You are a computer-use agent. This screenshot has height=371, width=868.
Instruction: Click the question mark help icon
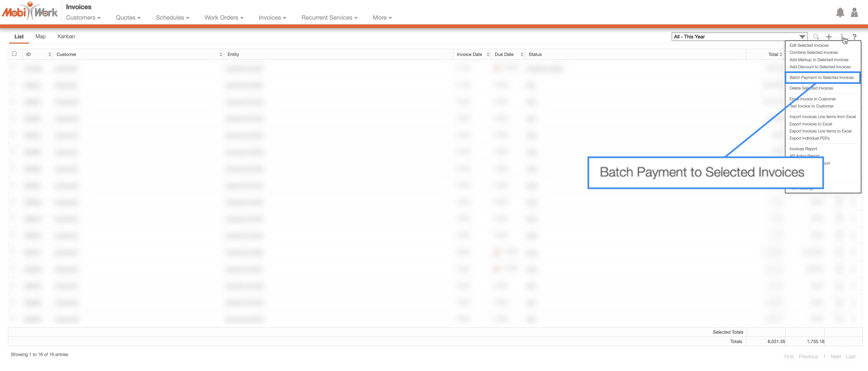[854, 37]
